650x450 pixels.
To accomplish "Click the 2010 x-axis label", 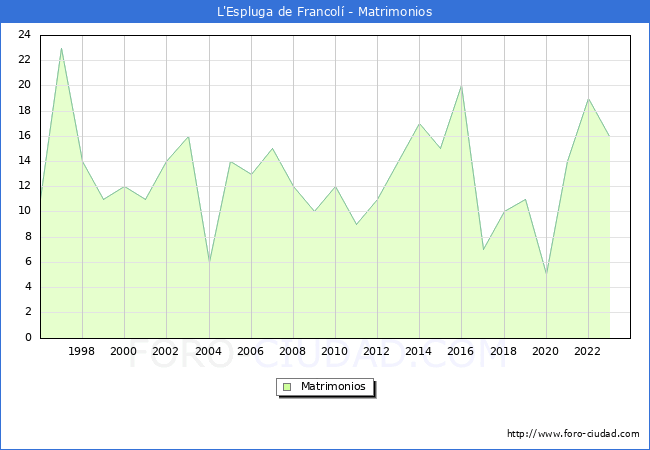I will [334, 351].
